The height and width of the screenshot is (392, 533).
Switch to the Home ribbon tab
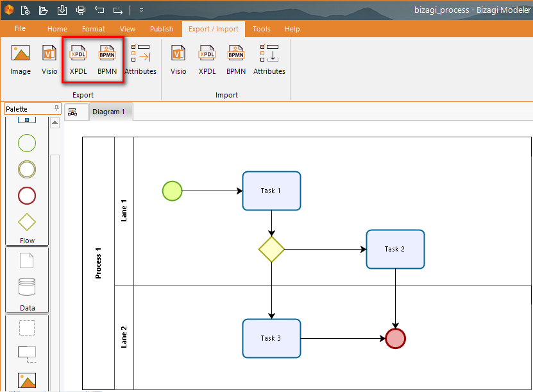click(57, 29)
